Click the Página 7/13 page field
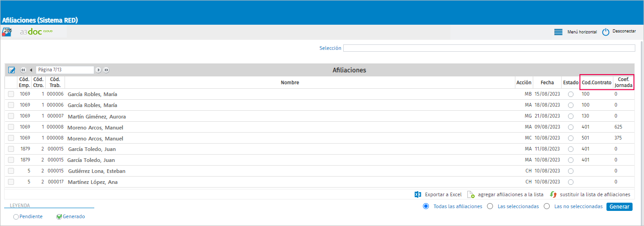Screen dimensions: 644x226 [x=65, y=70]
